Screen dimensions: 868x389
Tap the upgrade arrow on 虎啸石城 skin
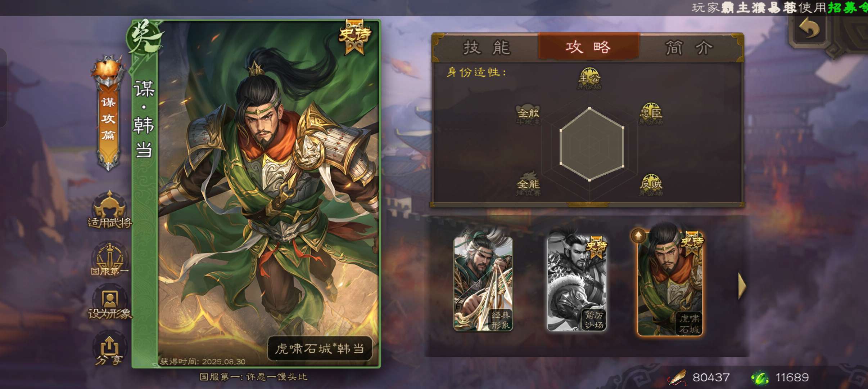[x=638, y=236]
